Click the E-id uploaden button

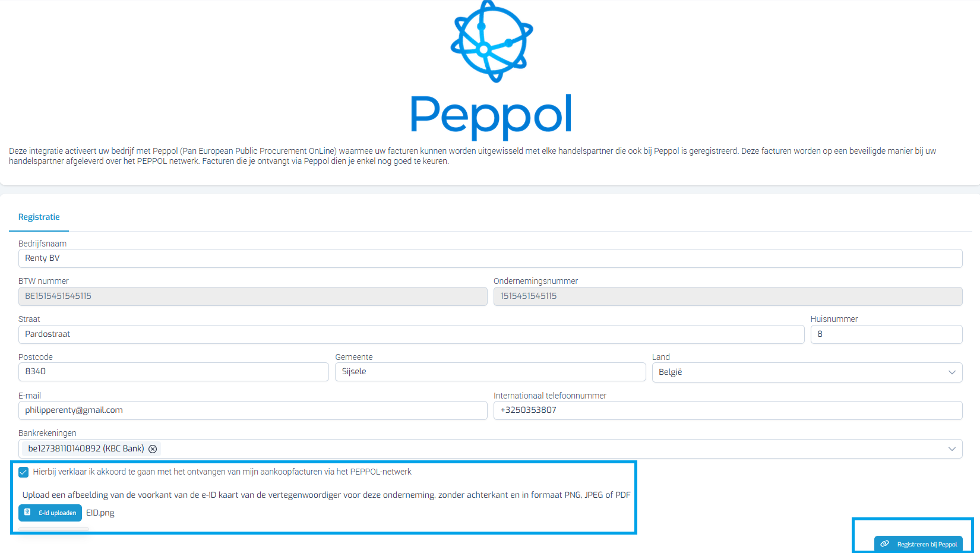tap(50, 513)
